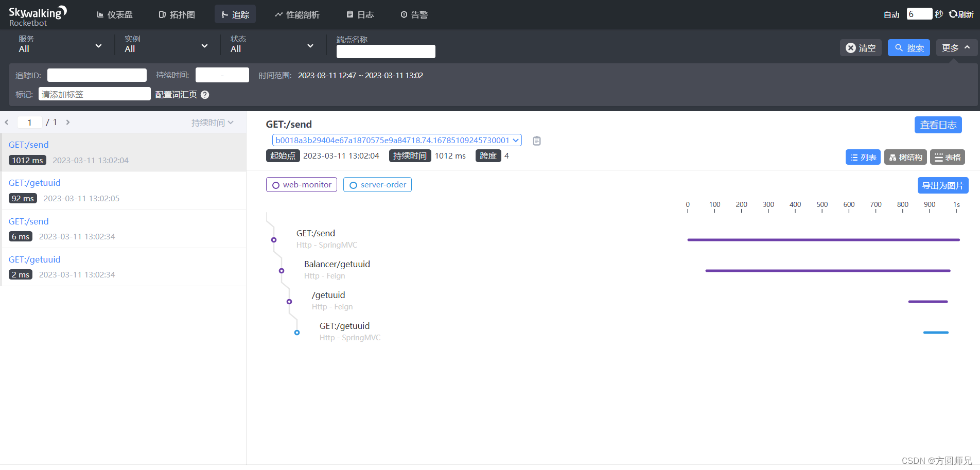Open the 持续时间 sort dropdown

[x=213, y=123]
